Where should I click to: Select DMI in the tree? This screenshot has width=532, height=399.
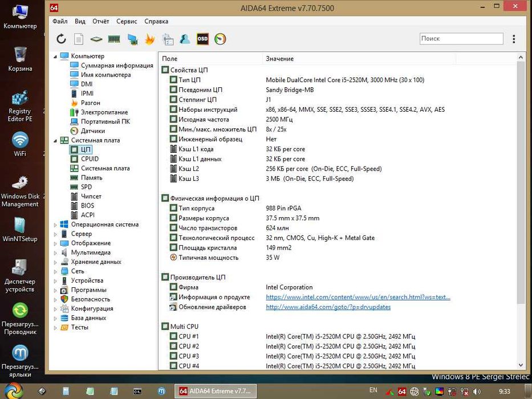(87, 84)
